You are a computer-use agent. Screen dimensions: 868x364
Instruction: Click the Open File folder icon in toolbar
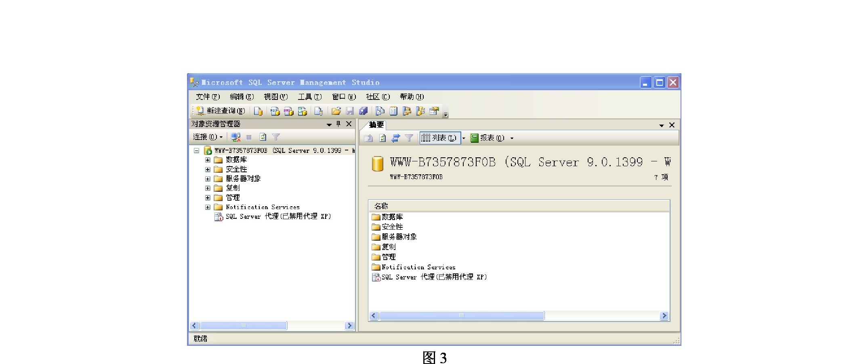(336, 111)
